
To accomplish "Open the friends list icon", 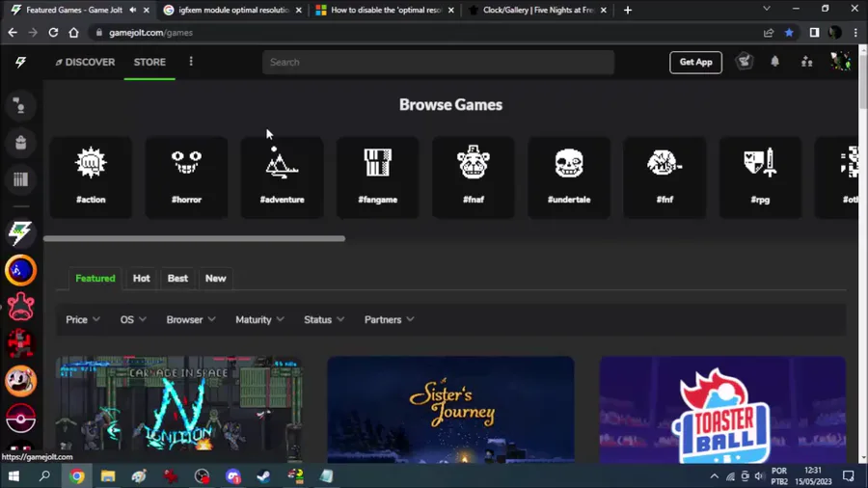I will click(807, 62).
